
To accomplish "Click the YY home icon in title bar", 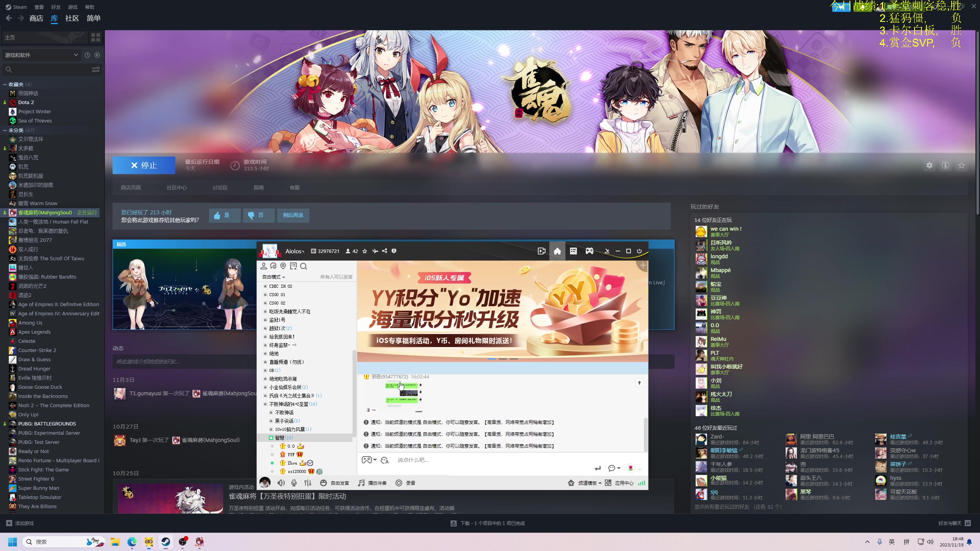I will point(557,251).
